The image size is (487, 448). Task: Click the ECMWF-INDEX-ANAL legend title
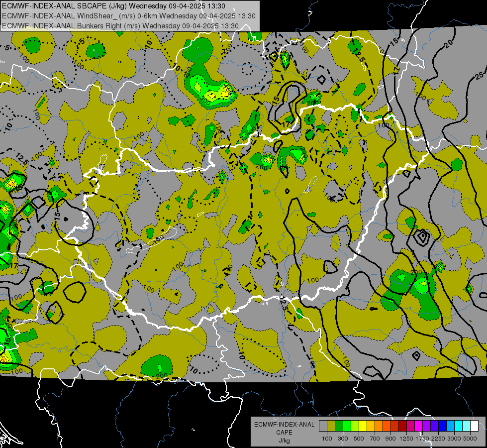pyautogui.click(x=284, y=425)
